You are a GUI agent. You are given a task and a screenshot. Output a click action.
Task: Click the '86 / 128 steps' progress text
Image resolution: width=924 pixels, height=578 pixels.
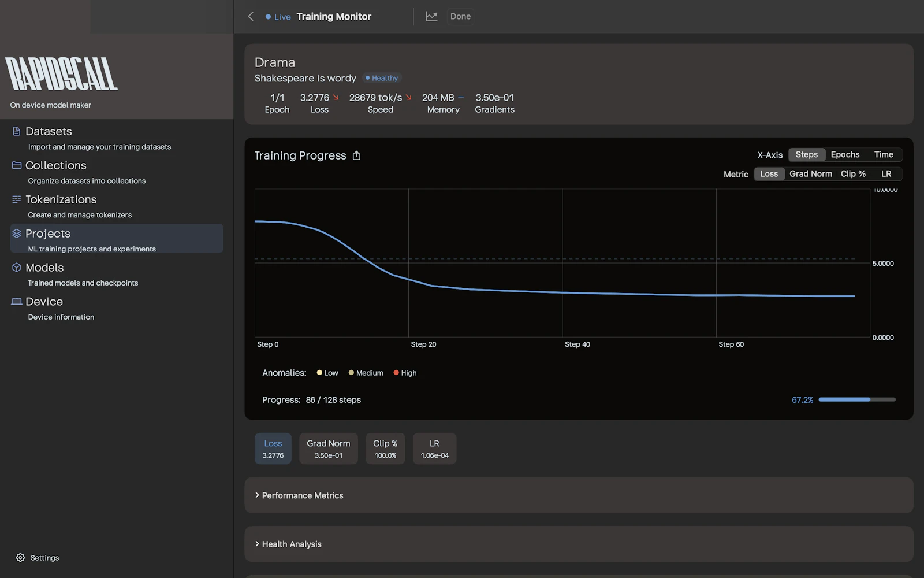tap(333, 400)
